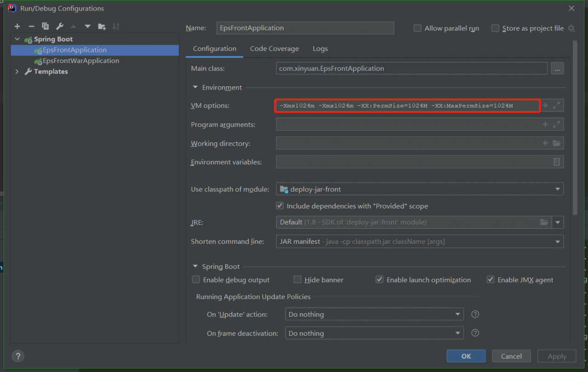Switch to Logs tab
Image resolution: width=588 pixels, height=372 pixels.
[x=320, y=49]
